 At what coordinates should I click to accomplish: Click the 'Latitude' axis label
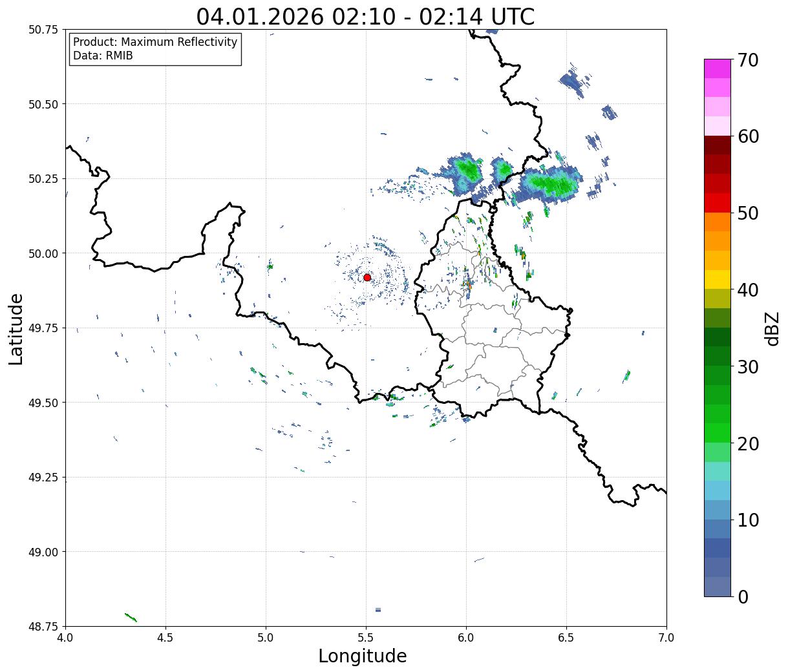click(x=16, y=329)
